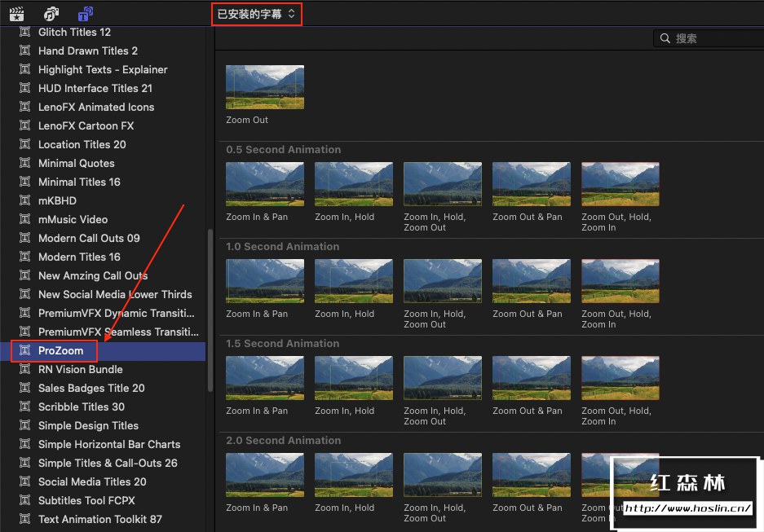
Task: Select 0.5 Second Zoom In, Hold, Zoom Out
Action: point(443,184)
